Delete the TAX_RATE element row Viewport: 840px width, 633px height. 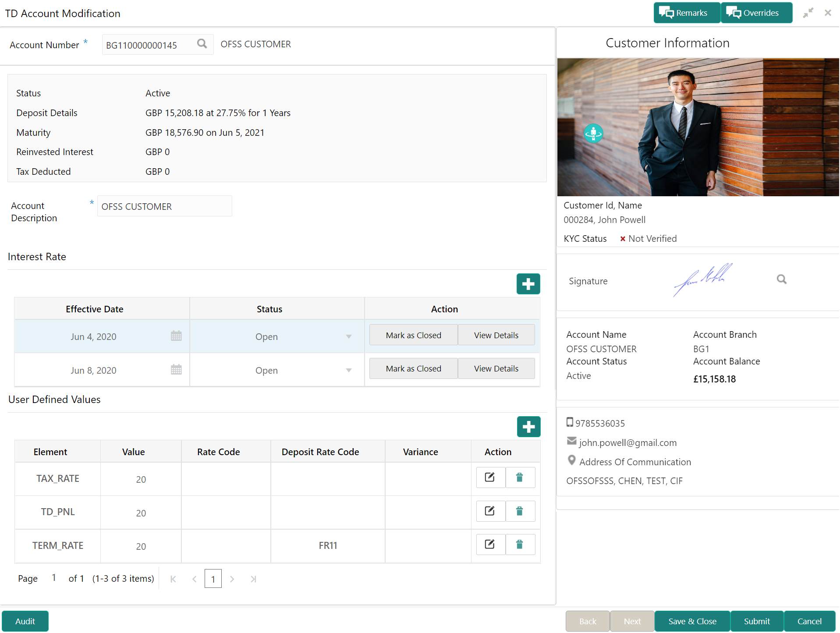tap(520, 477)
